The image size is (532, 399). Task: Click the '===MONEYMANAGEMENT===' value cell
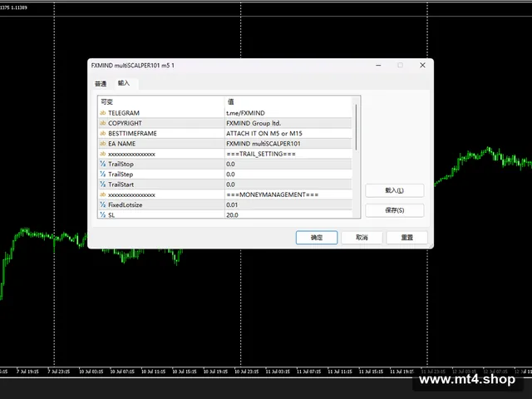(x=288, y=195)
